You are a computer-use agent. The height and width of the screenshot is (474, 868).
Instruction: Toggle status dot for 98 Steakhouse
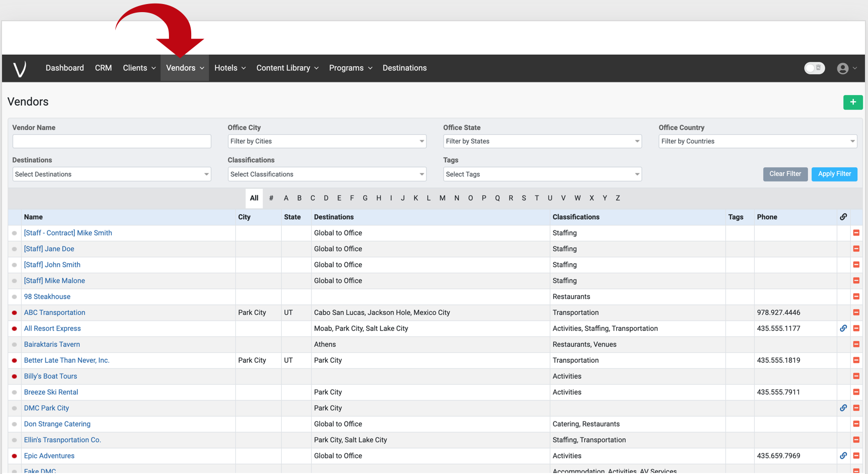[15, 297]
